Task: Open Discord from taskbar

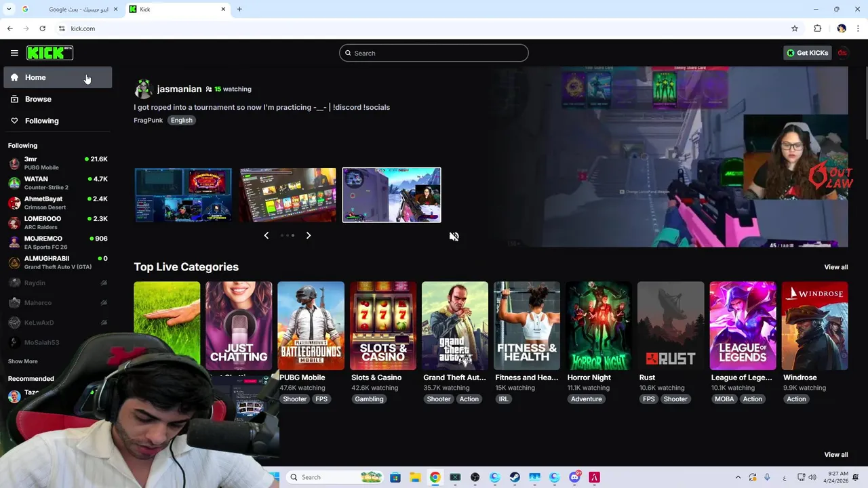Action: 574,477
